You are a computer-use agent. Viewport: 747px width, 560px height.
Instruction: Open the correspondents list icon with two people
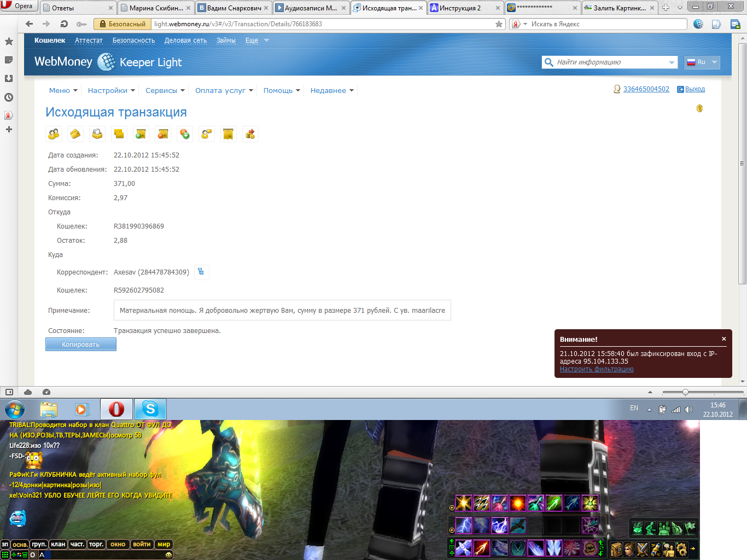(x=54, y=134)
